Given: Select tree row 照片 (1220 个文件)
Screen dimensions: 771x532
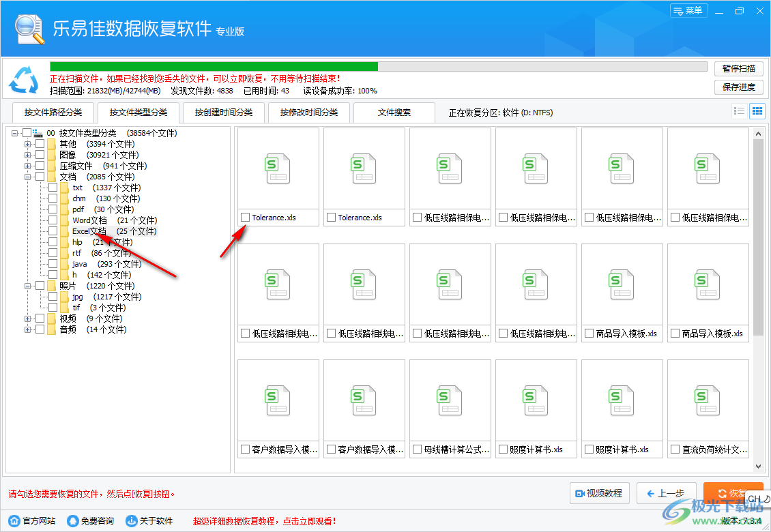Looking at the screenshot, I should point(97,286).
